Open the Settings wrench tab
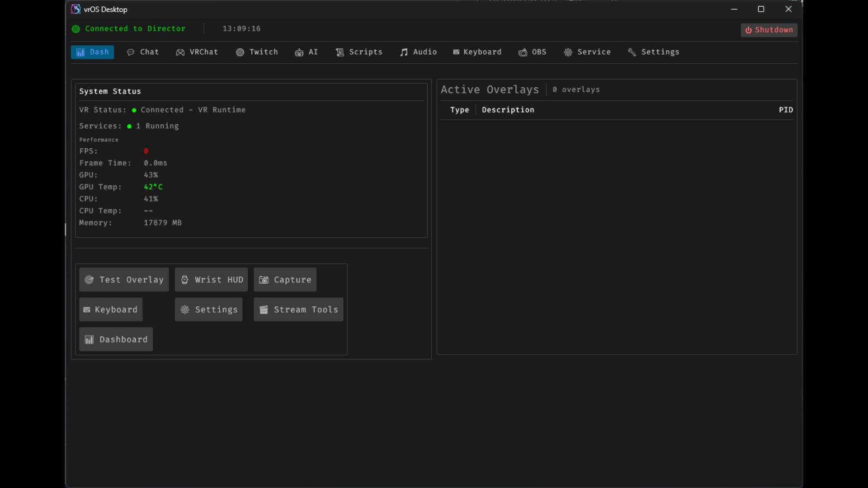The image size is (868, 488). [x=654, y=52]
